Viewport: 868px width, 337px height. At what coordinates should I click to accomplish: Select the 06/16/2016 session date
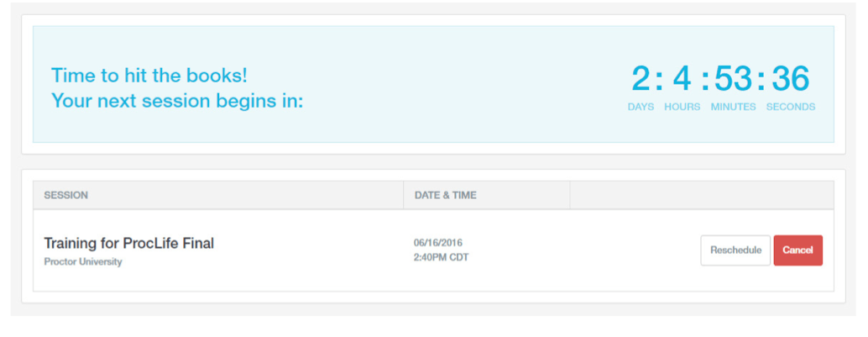pos(438,243)
